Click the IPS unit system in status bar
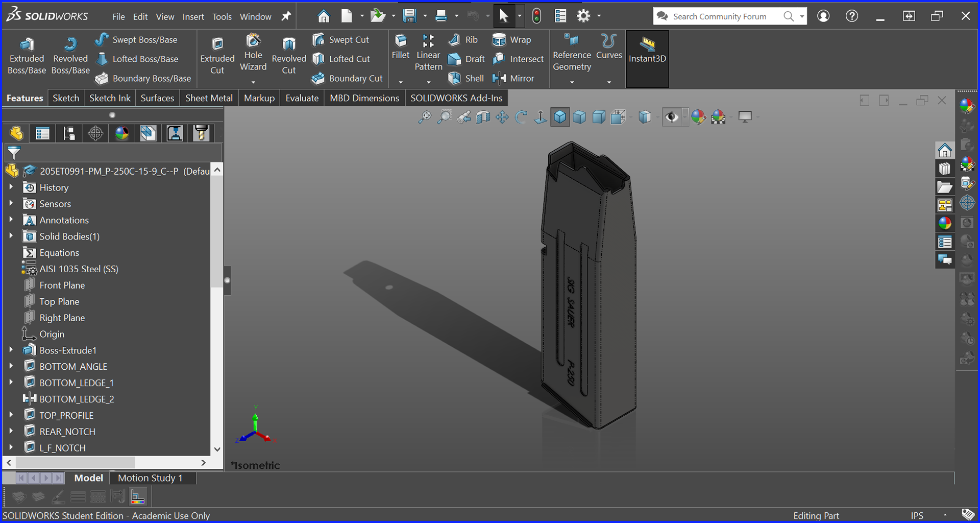980x523 pixels. (x=917, y=515)
